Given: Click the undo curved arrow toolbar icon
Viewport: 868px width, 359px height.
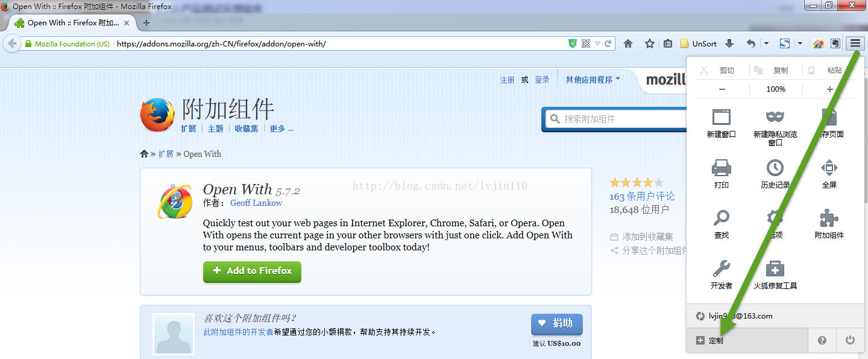Looking at the screenshot, I should (x=751, y=43).
